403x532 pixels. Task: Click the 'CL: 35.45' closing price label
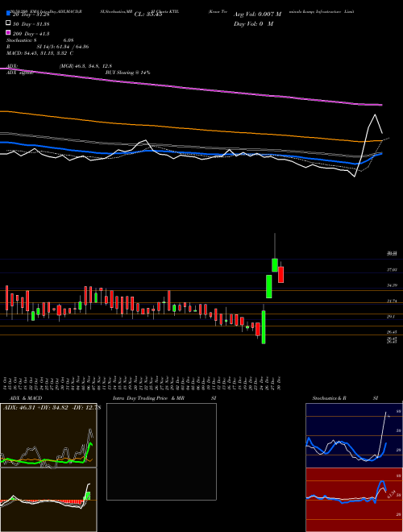point(148,15)
